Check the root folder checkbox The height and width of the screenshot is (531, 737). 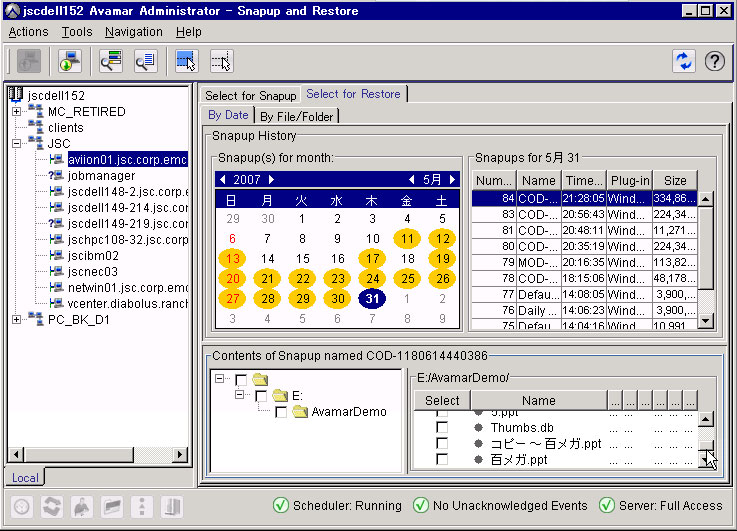pyautogui.click(x=241, y=380)
